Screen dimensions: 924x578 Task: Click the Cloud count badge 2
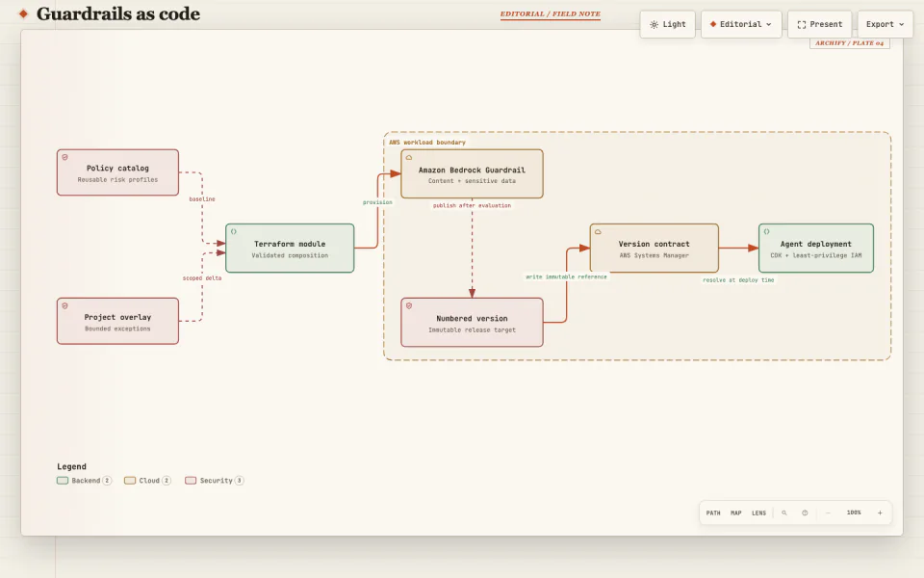coord(167,481)
